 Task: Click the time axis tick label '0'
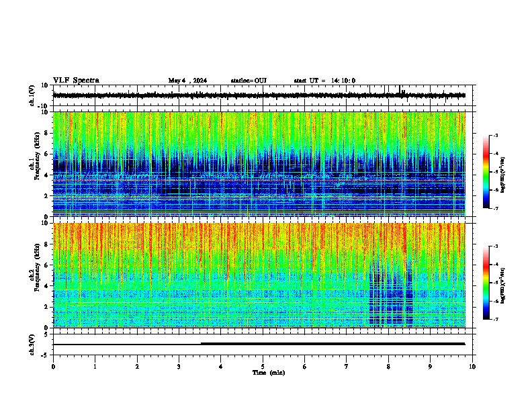pyautogui.click(x=53, y=367)
